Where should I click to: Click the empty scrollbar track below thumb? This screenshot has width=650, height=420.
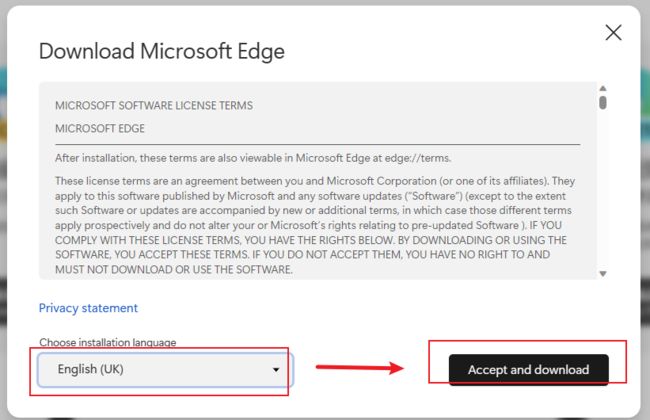[603, 190]
